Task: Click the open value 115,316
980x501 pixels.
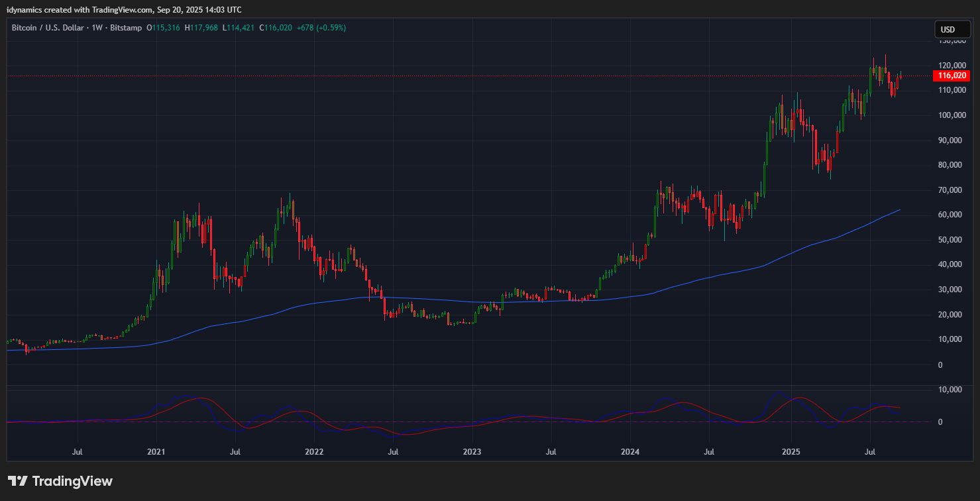Action: (x=166, y=28)
